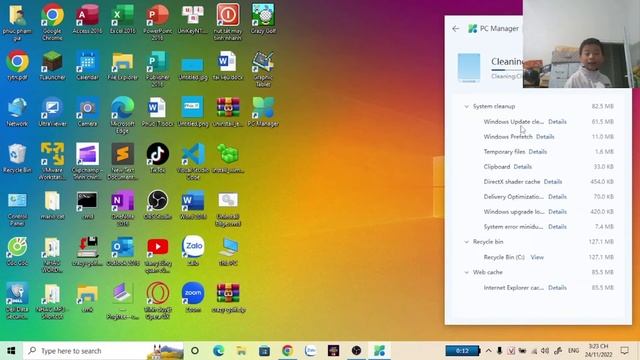Open the Recycle Bin desktop icon
This screenshot has width=640, height=360.
pyautogui.click(x=17, y=158)
